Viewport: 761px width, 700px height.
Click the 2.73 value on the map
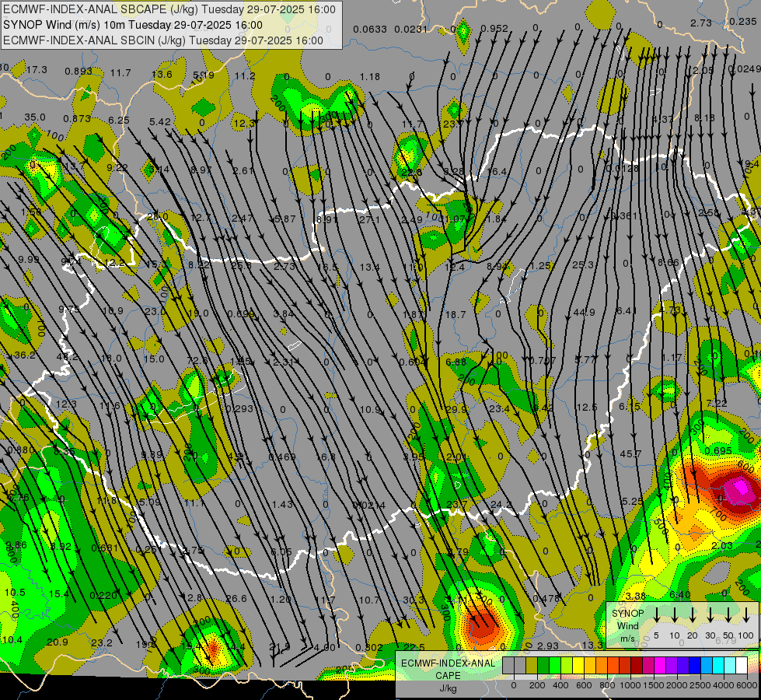point(701,23)
